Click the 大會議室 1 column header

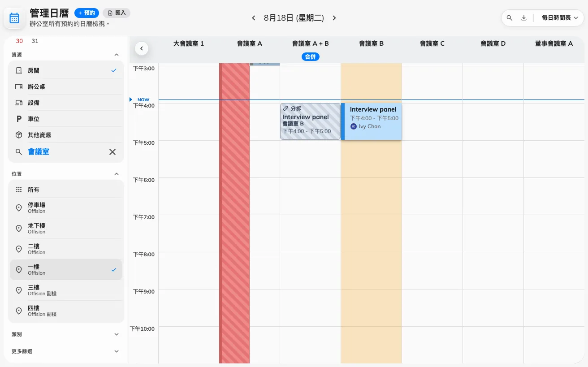click(x=189, y=43)
